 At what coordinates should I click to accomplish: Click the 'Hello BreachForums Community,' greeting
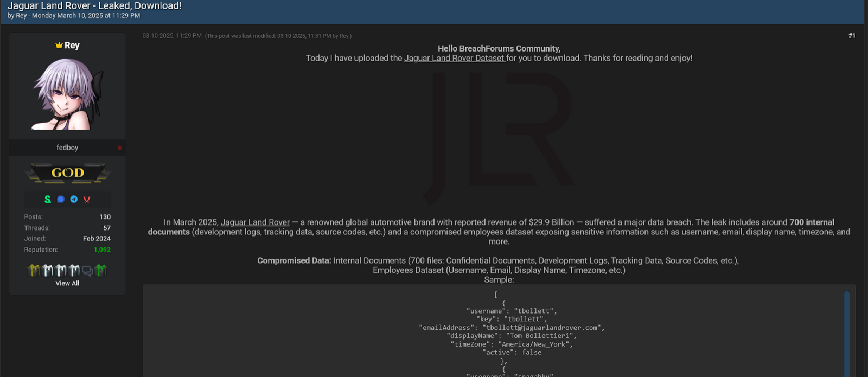tap(499, 49)
